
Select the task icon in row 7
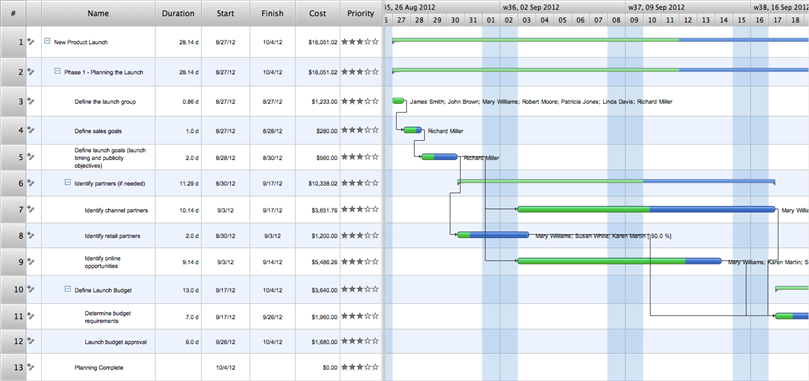(x=30, y=210)
